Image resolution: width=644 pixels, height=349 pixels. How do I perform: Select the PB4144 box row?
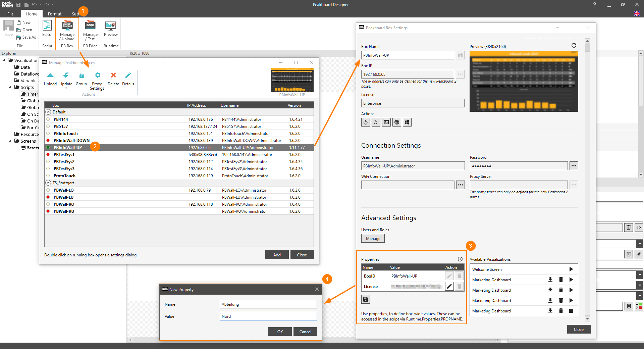pos(179,119)
